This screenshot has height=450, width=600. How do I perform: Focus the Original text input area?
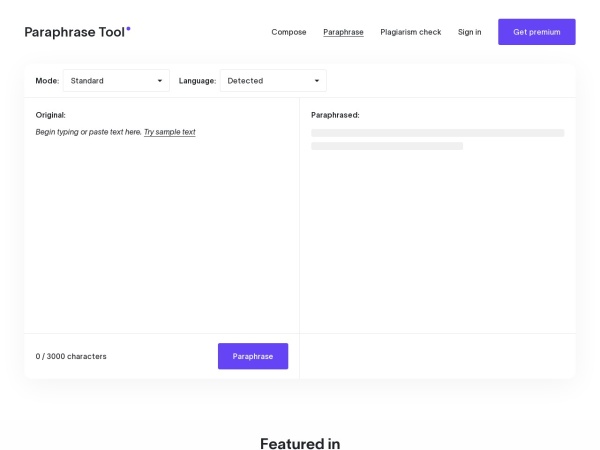160,230
